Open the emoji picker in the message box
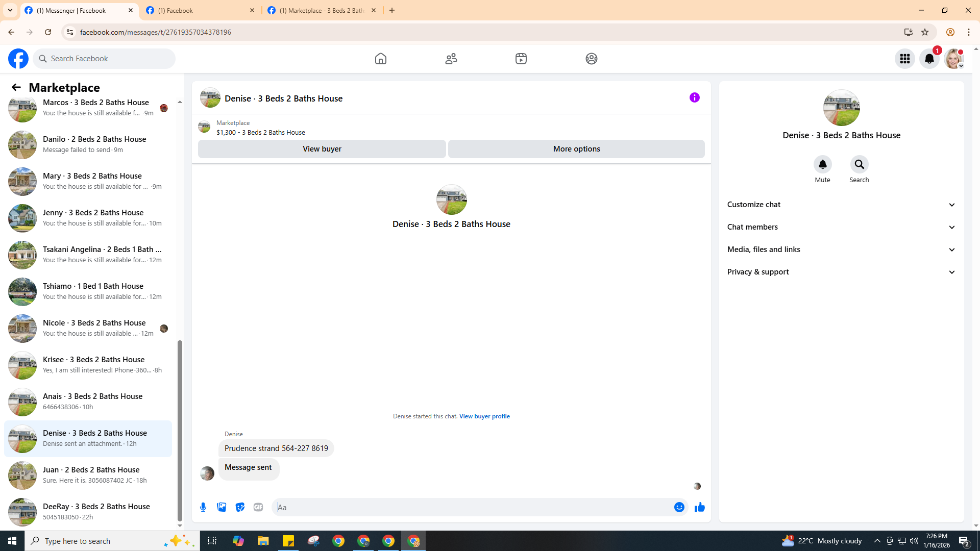This screenshot has width=980, height=551. pos(679,507)
